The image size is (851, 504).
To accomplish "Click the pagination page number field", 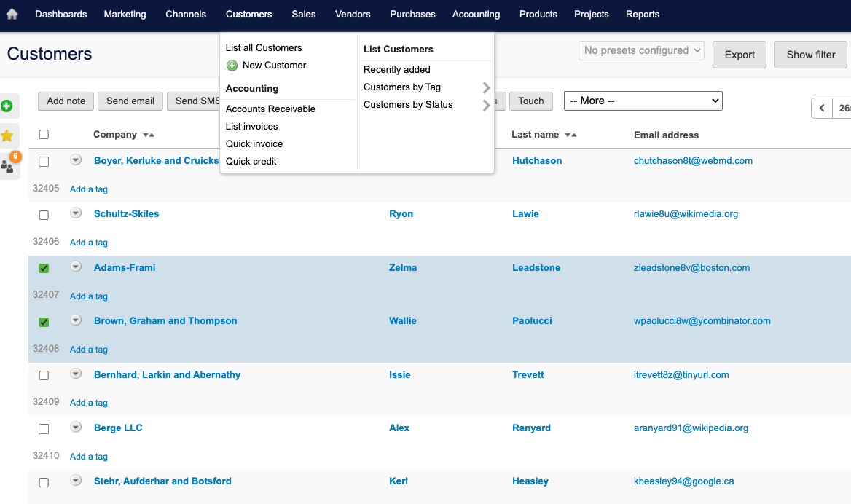I will 844,107.
